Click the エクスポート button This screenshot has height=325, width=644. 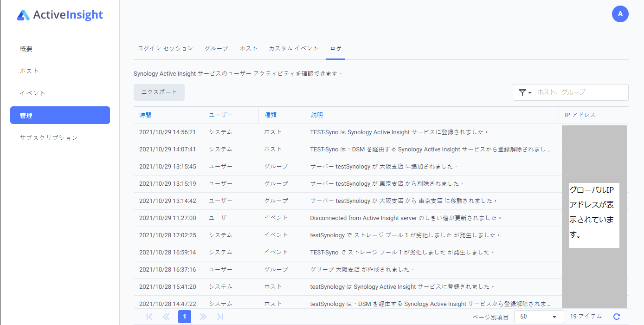click(159, 92)
